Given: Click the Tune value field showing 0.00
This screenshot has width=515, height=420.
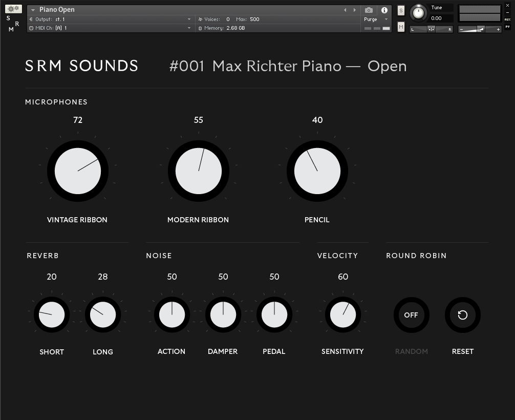Looking at the screenshot, I should (x=441, y=18).
